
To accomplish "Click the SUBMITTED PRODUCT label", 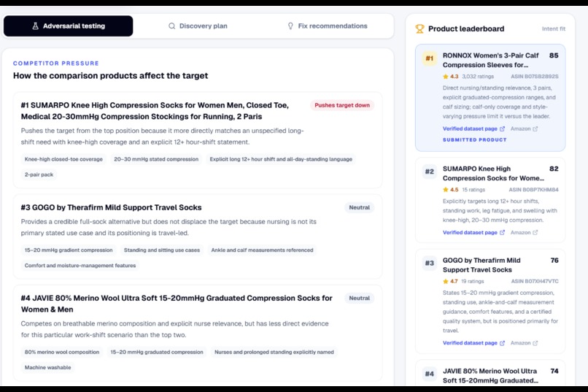I will pos(475,140).
